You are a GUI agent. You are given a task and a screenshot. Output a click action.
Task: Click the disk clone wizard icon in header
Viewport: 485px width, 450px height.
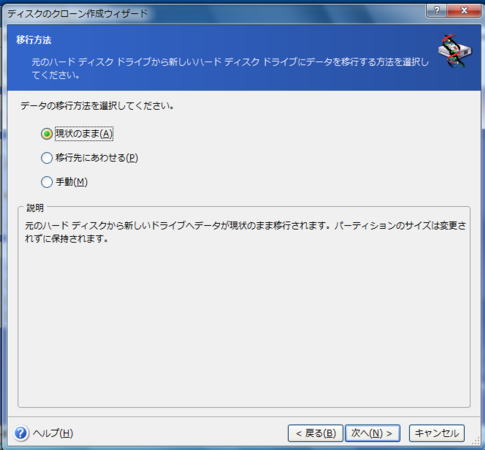[x=455, y=51]
